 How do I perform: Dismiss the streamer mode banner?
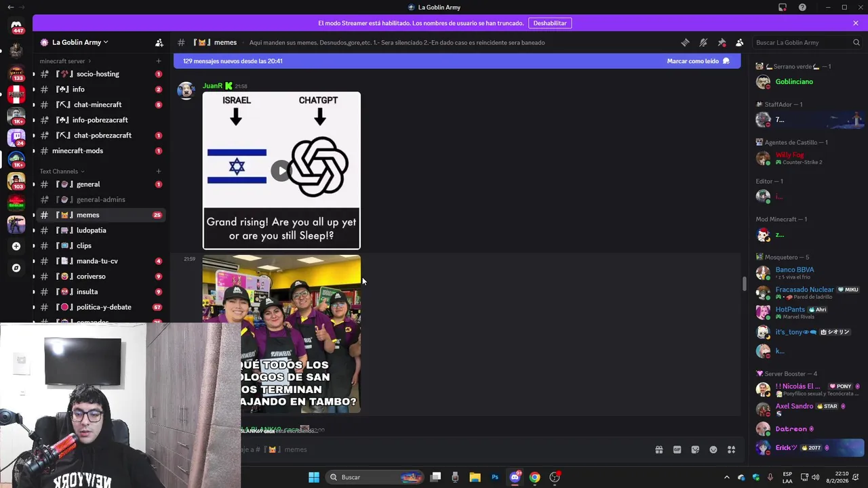pos(856,23)
